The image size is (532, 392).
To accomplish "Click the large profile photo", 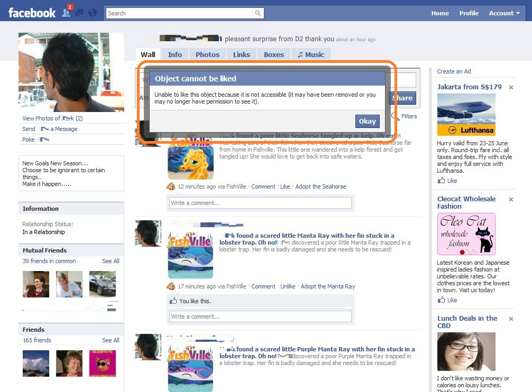I will click(x=71, y=72).
